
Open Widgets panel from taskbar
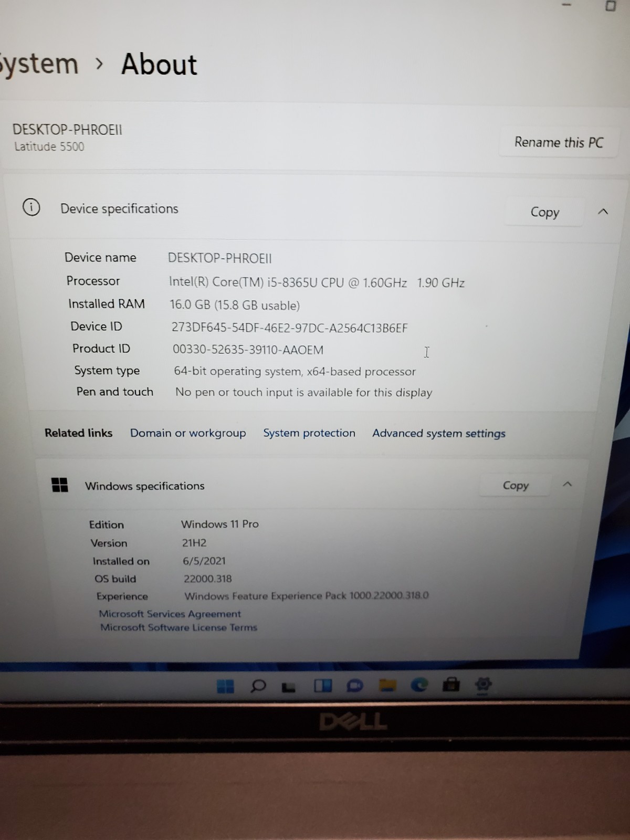[x=323, y=685]
